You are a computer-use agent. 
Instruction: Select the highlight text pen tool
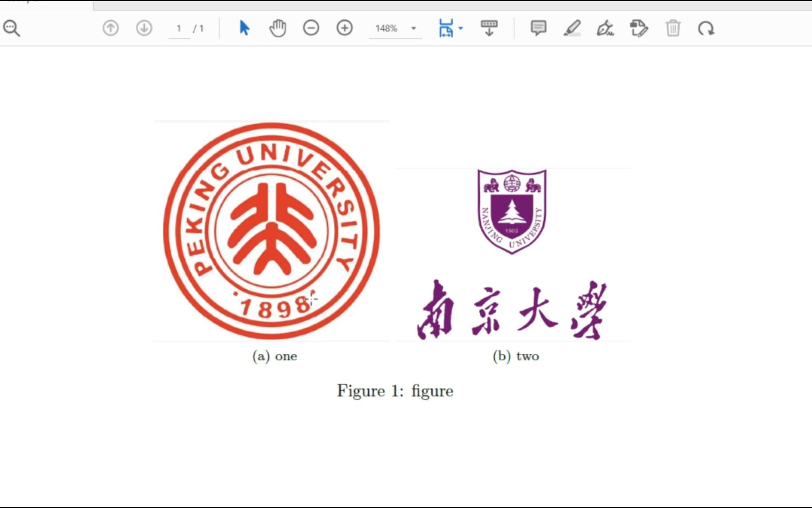pyautogui.click(x=572, y=28)
